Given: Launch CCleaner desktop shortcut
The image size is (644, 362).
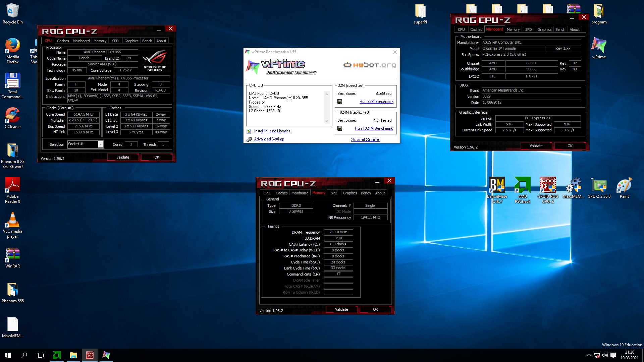Looking at the screenshot, I should tap(13, 118).
